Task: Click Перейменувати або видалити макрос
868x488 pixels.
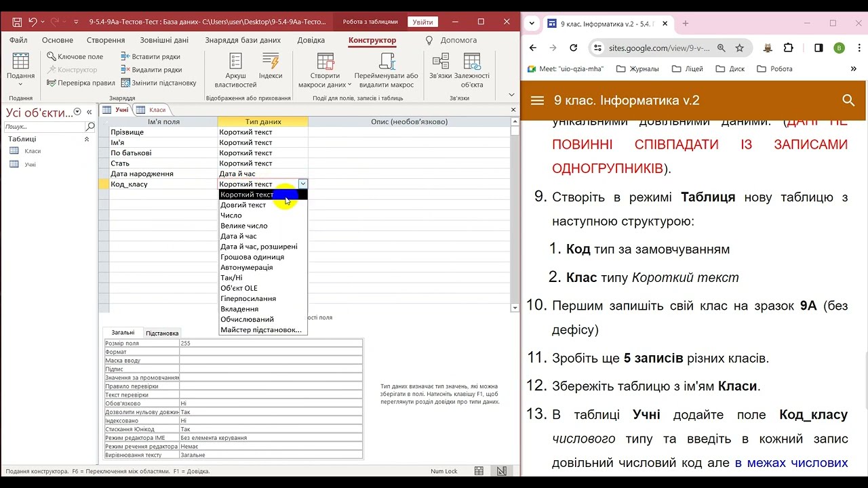Action: click(x=387, y=70)
